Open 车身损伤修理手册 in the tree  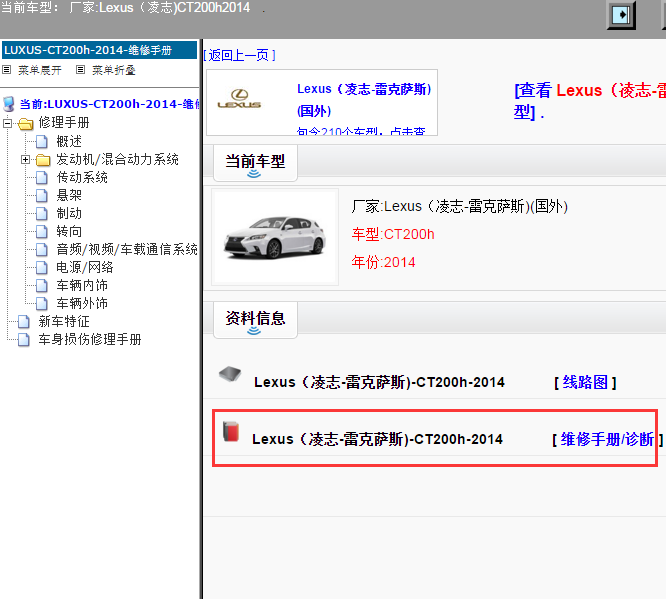click(x=90, y=339)
